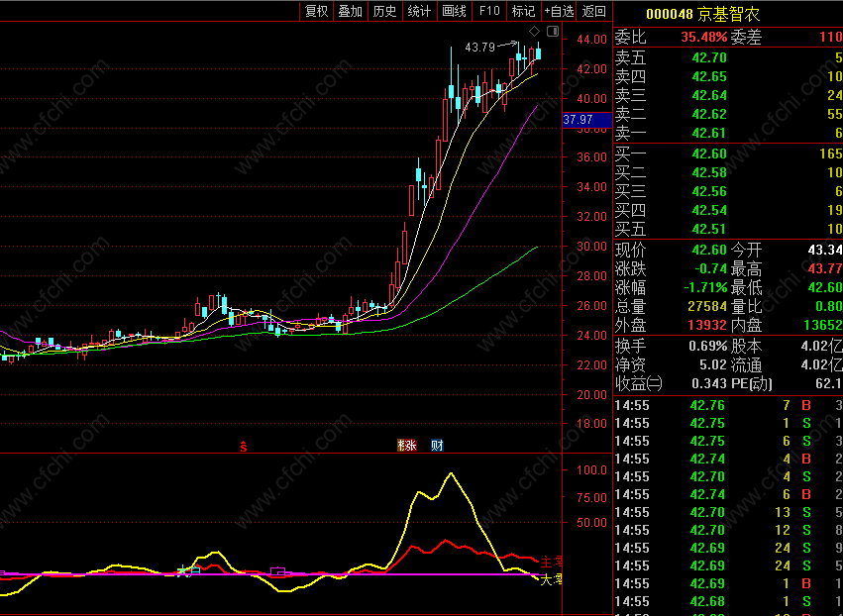Activate the 画线 drawing tools
Viewport: 843px width, 616px height.
[455, 11]
